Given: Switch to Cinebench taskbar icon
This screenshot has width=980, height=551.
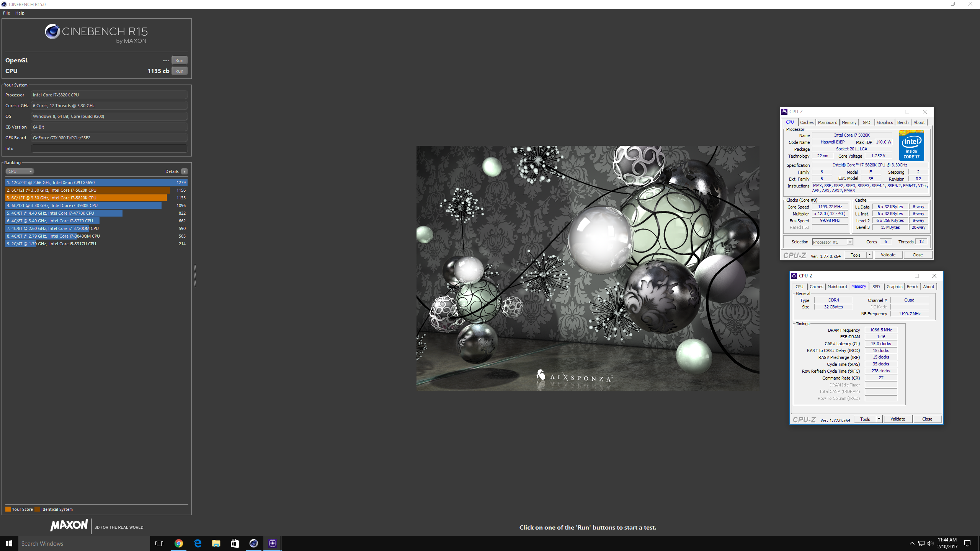Looking at the screenshot, I should [x=253, y=543].
